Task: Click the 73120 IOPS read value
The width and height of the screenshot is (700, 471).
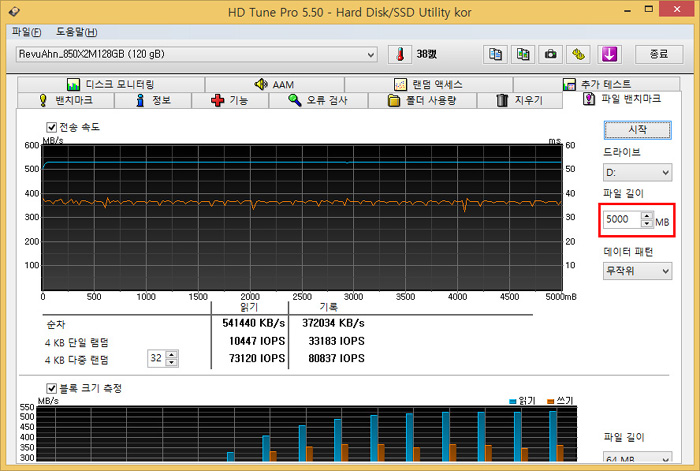Action: click(x=257, y=358)
